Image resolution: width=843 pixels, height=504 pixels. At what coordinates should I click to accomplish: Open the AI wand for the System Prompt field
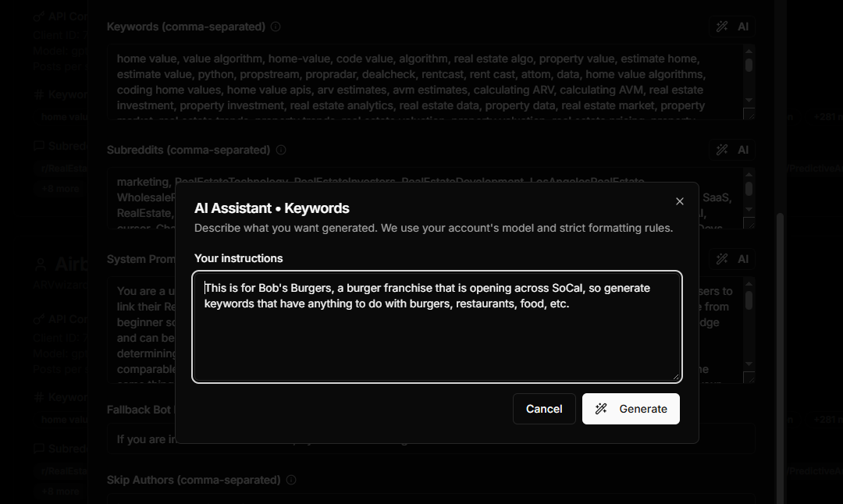[732, 259]
